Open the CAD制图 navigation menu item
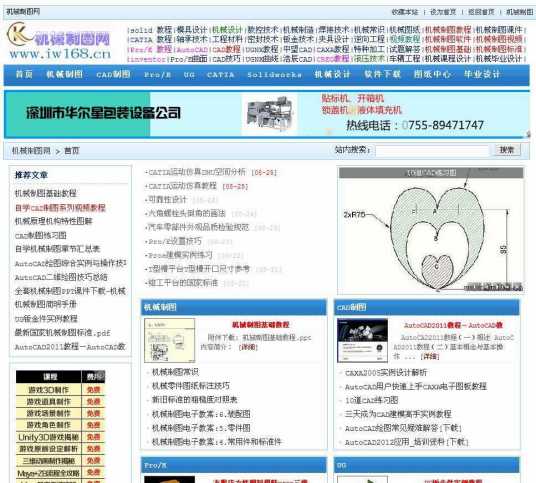The width and height of the screenshot is (536, 483). click(113, 74)
